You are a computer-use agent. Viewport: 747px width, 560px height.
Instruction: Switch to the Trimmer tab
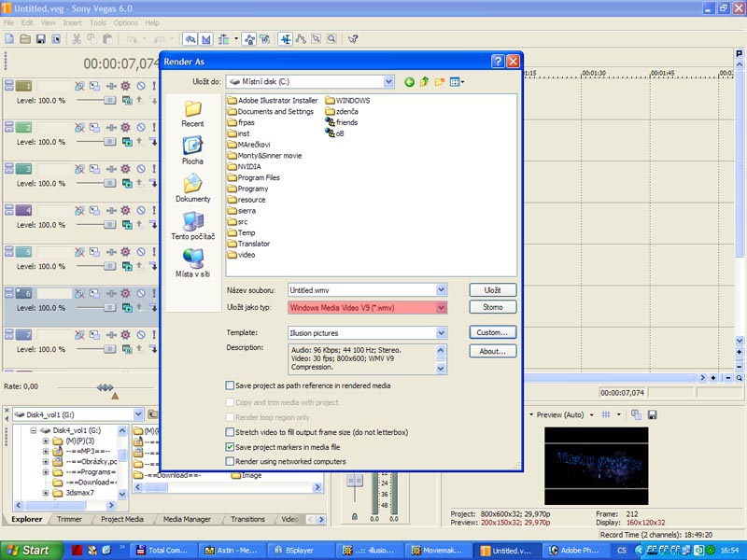coord(69,519)
